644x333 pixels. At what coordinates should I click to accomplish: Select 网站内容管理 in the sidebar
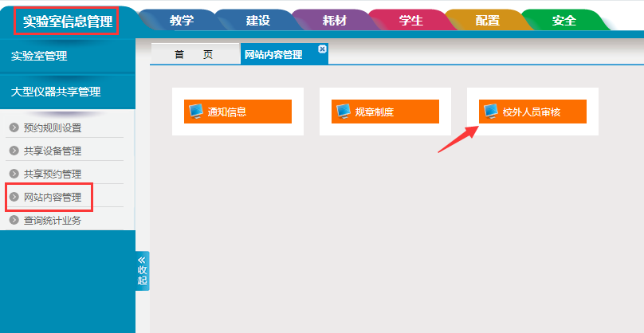tap(53, 197)
